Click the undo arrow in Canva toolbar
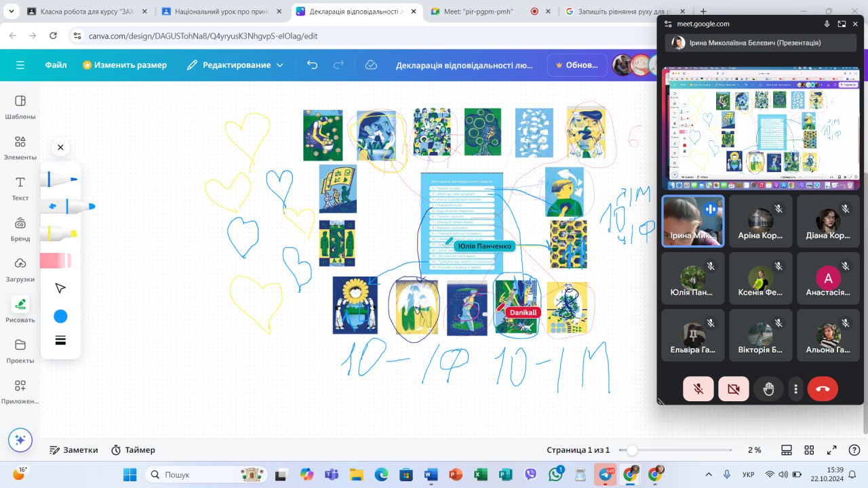This screenshot has height=488, width=868. pos(312,65)
